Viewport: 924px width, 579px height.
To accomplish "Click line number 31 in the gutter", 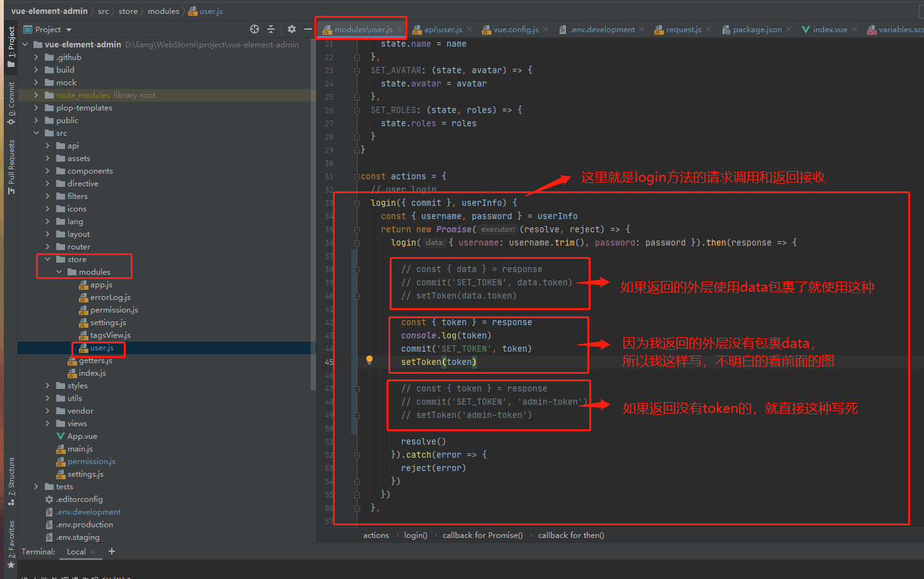I will click(x=328, y=176).
